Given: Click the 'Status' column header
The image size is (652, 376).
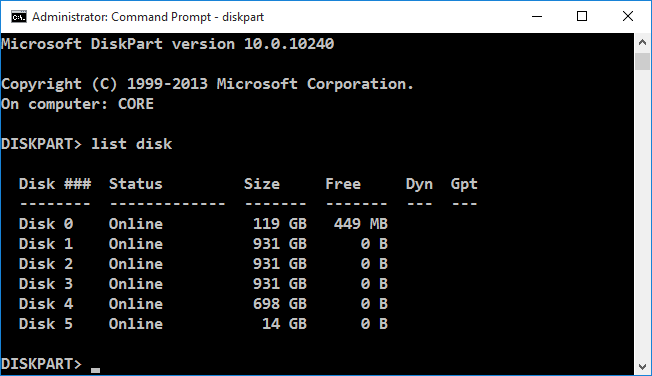Looking at the screenshot, I should 136,184.
